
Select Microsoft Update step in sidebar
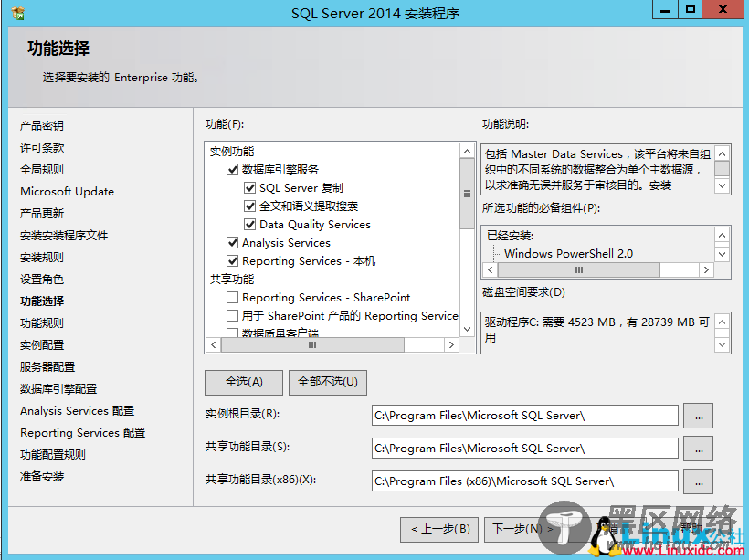click(67, 192)
